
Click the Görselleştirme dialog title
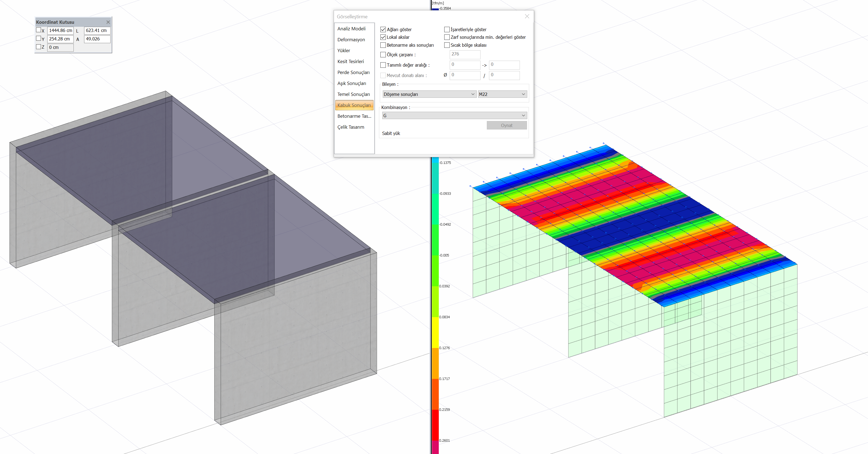tap(352, 16)
